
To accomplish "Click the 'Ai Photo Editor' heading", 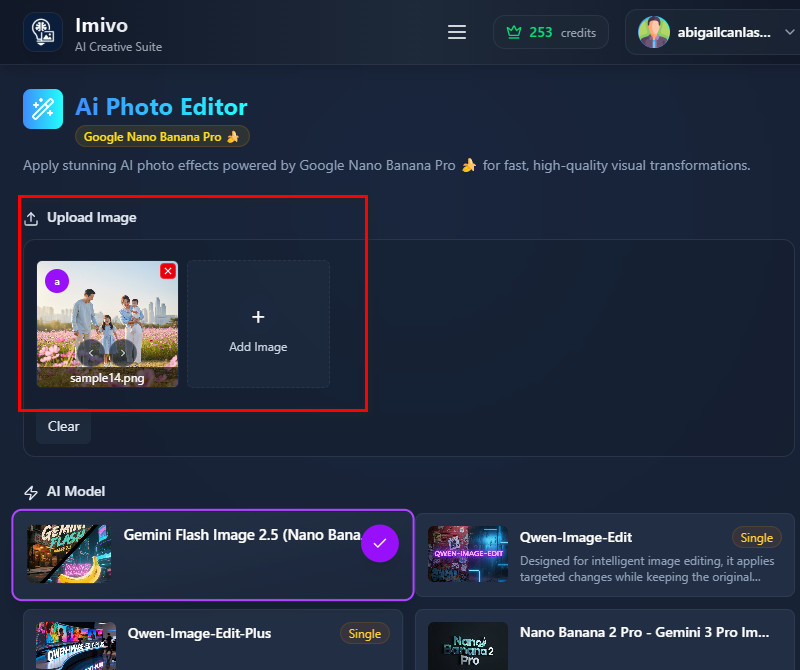I will [x=161, y=107].
